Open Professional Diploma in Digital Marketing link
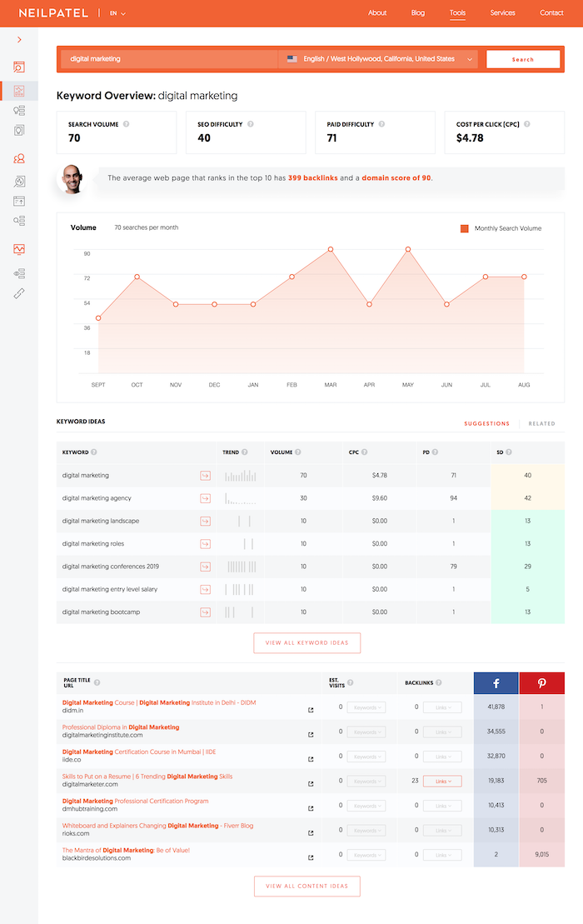The image size is (583, 924). [121, 727]
